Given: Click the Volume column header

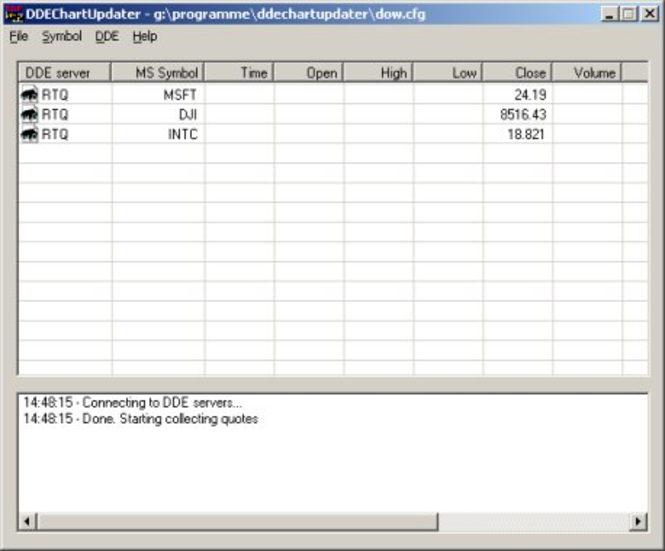Looking at the screenshot, I should [587, 73].
